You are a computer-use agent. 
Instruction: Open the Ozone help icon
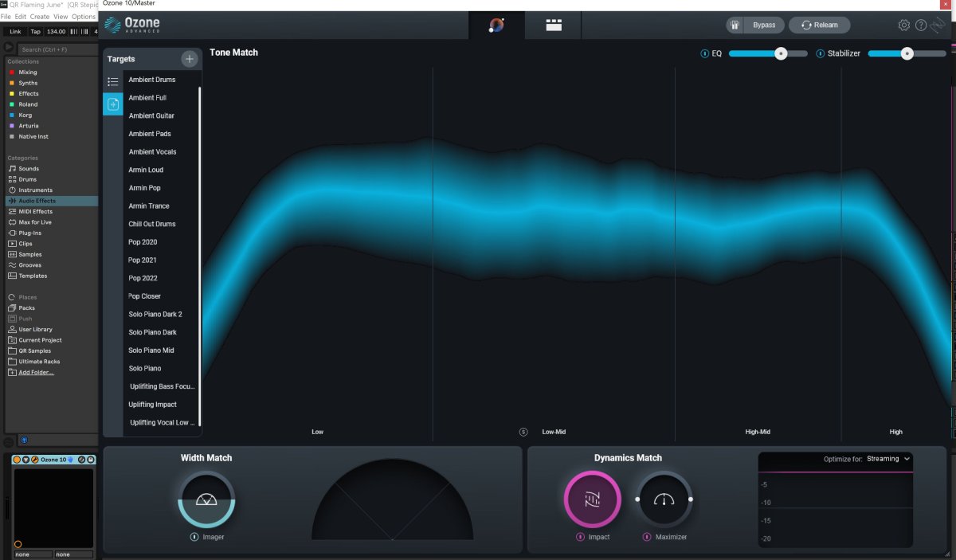point(921,25)
